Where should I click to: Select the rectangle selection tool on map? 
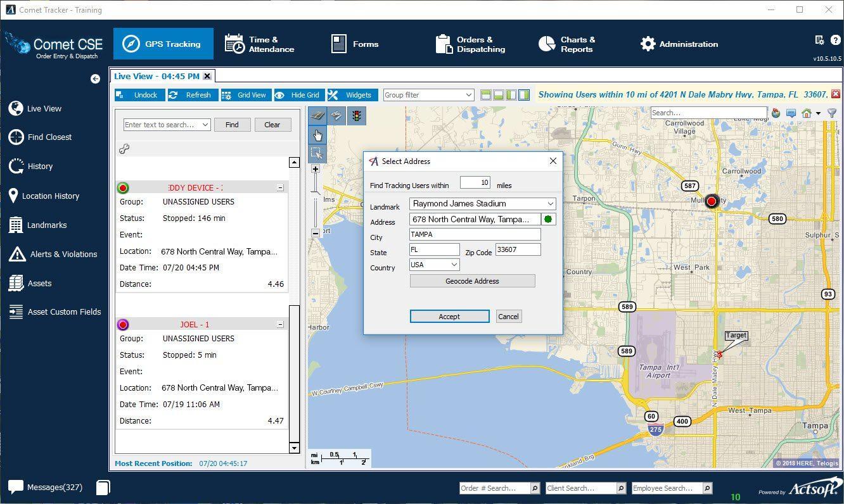(317, 154)
